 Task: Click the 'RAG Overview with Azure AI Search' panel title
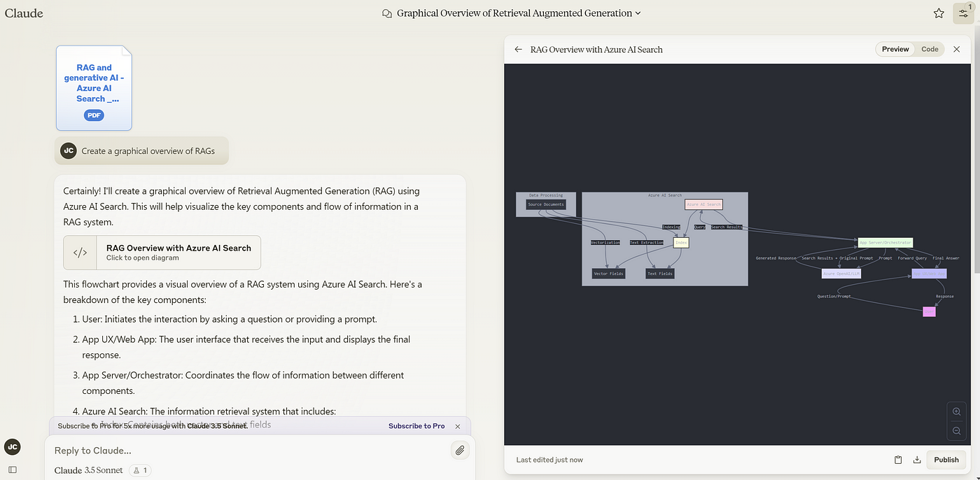596,50
